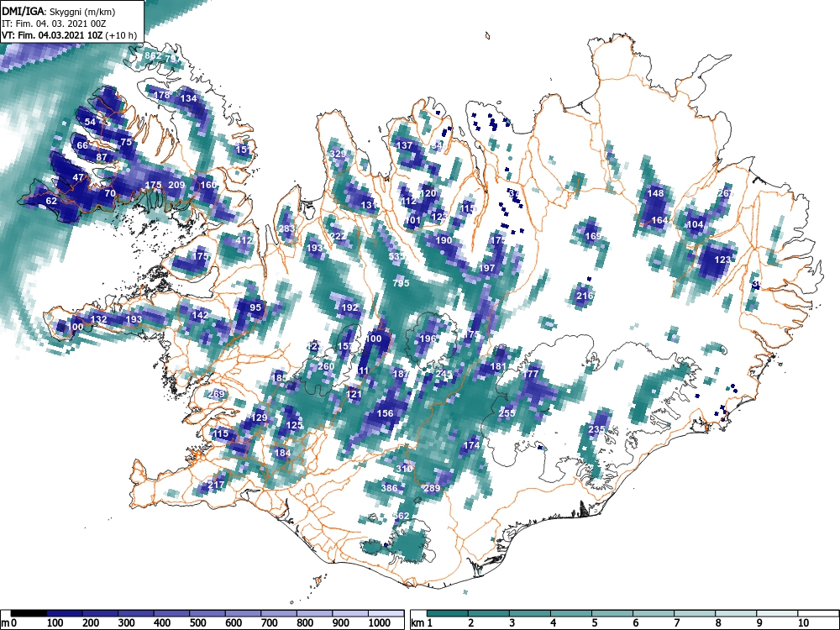This screenshot has height=630, width=840.
Task: Select the '283' visibility value
Action: 287,228
